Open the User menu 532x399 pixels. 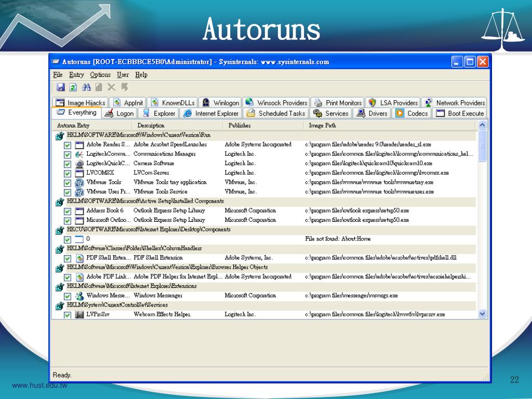point(123,75)
